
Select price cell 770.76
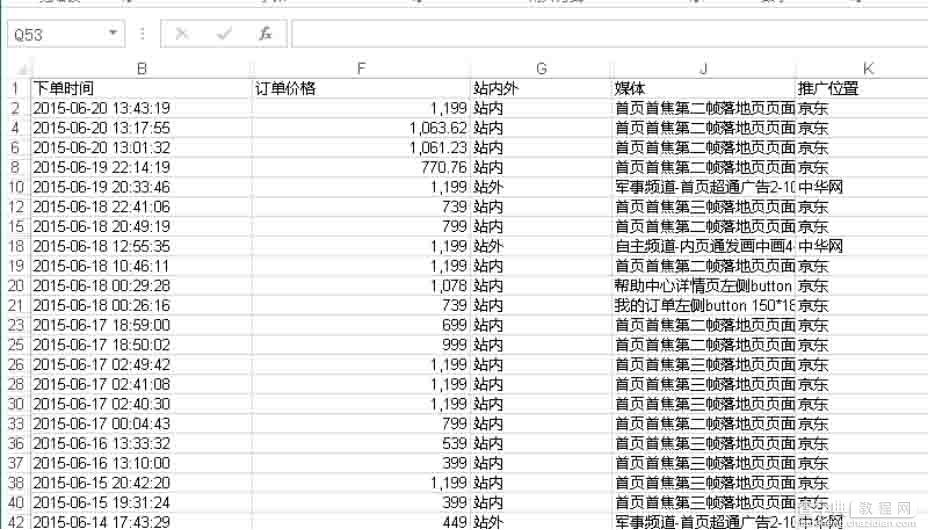(361, 168)
